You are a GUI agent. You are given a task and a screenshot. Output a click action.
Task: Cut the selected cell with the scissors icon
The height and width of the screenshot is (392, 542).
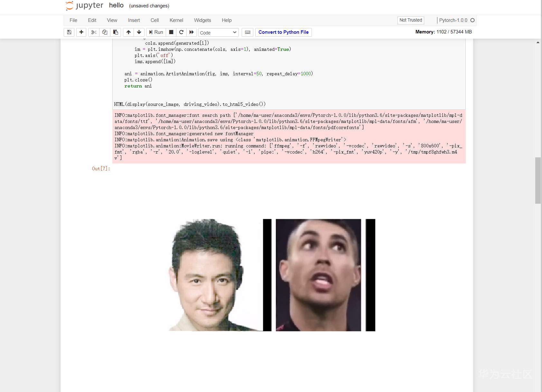94,32
